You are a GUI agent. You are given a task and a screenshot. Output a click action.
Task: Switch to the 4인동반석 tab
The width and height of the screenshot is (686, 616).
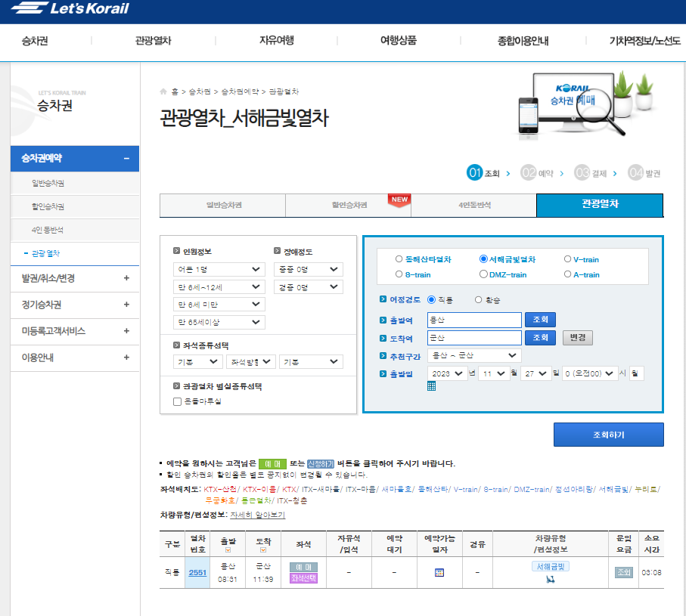click(x=474, y=205)
